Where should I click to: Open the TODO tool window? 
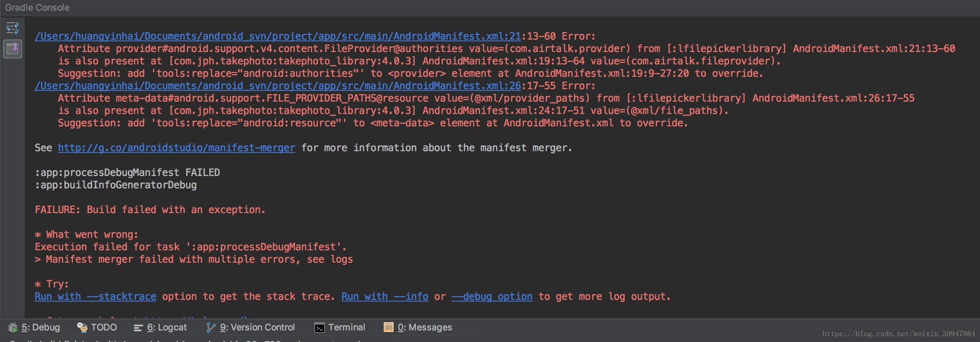[x=97, y=328]
